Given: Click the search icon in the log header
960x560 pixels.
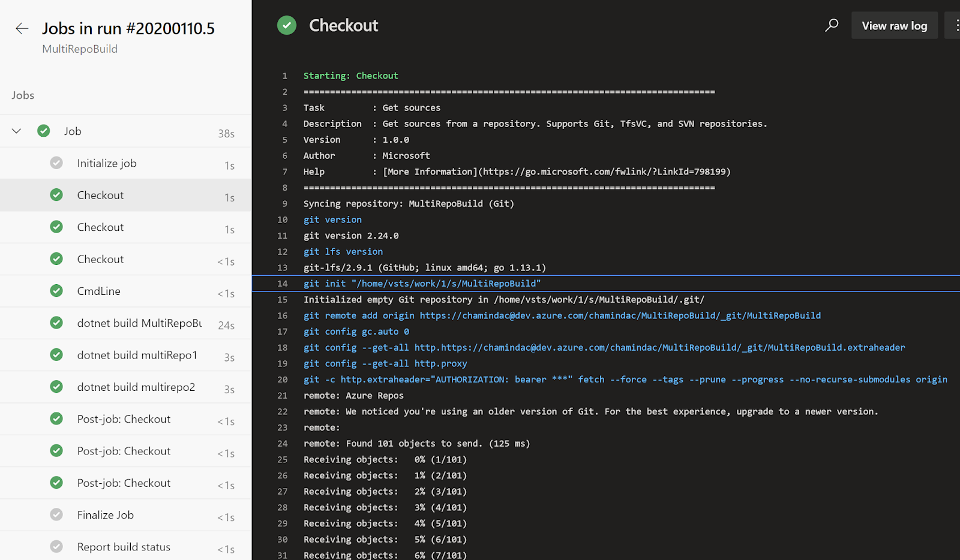Looking at the screenshot, I should coord(832,25).
